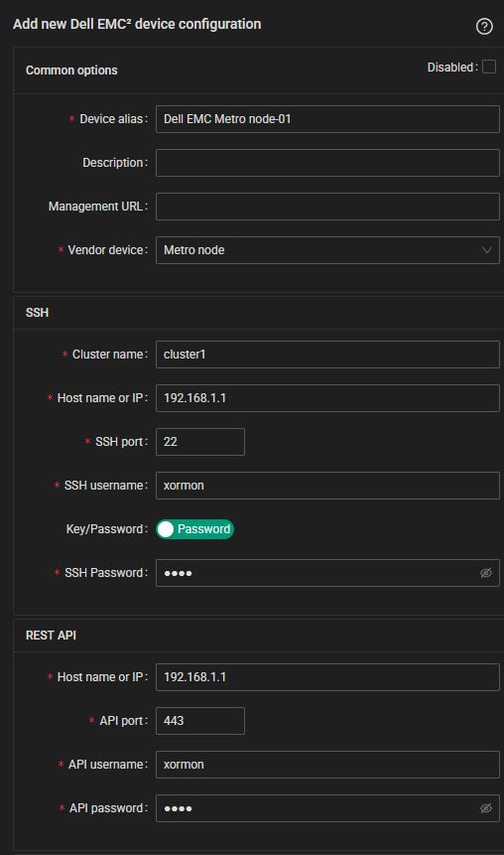
Task: Tick the Disabled checkbox
Action: click(x=489, y=67)
